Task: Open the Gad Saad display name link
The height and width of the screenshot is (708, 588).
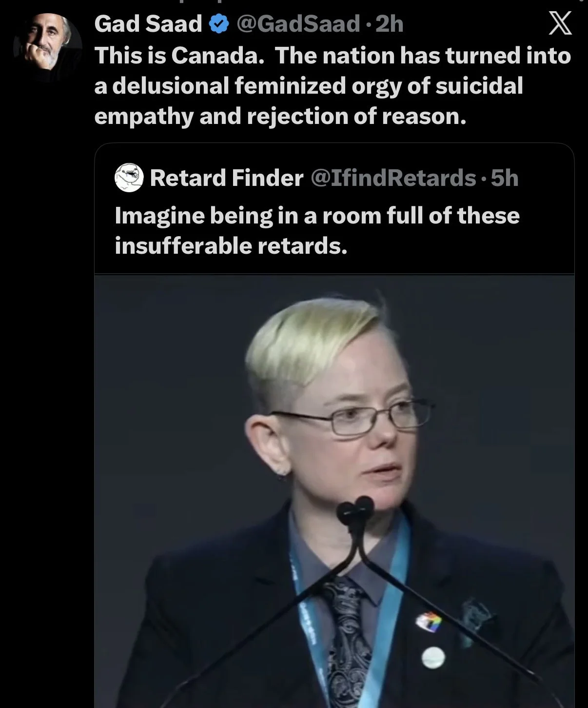Action: (148, 23)
